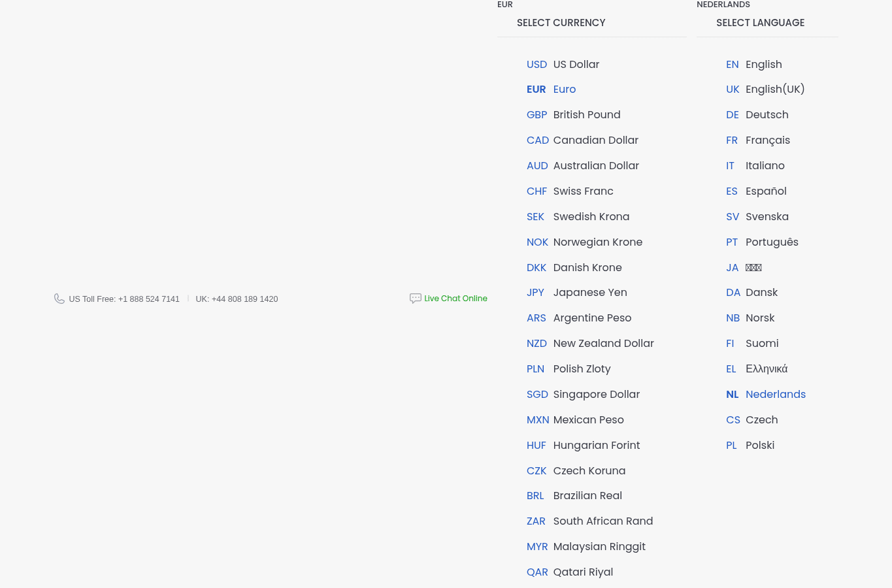
Task: Select US Dollar as currency
Action: [x=563, y=64]
